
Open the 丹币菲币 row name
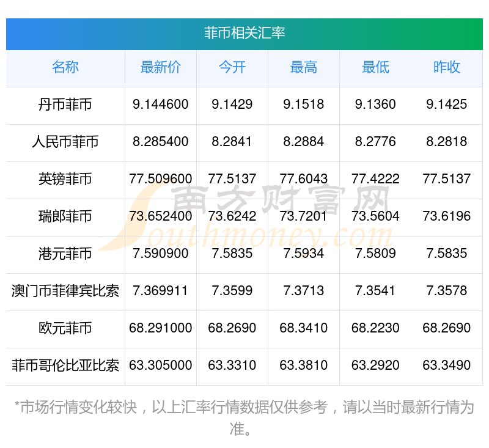(x=65, y=105)
